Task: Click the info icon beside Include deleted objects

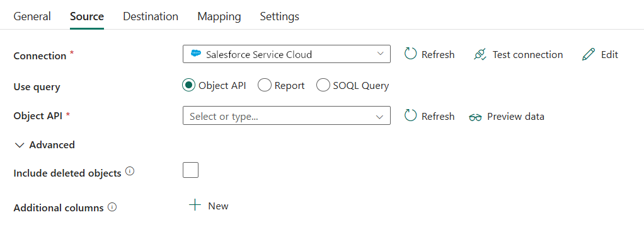Action: coord(130,172)
